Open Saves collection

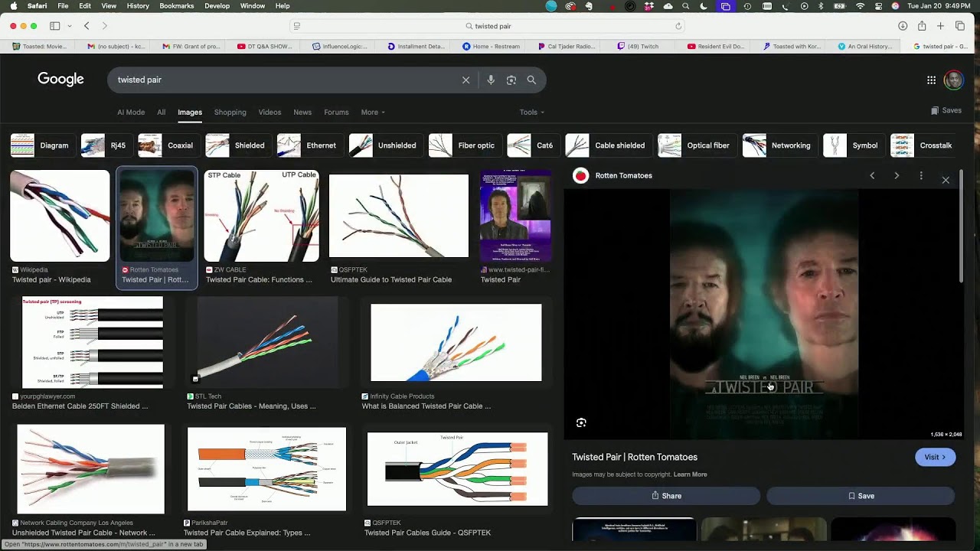946,110
